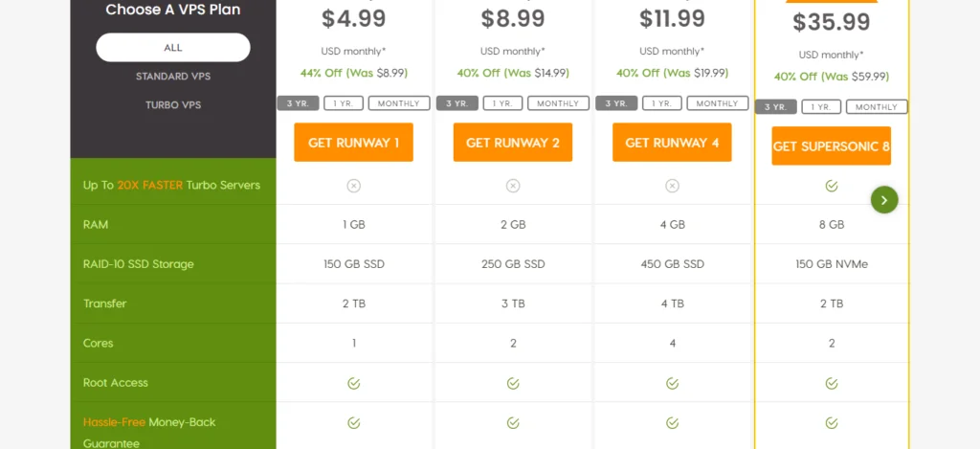Viewport: 980px width, 449px height.
Task: Click the Turbo Servers checkmark for Supersonic 8
Action: tap(831, 186)
